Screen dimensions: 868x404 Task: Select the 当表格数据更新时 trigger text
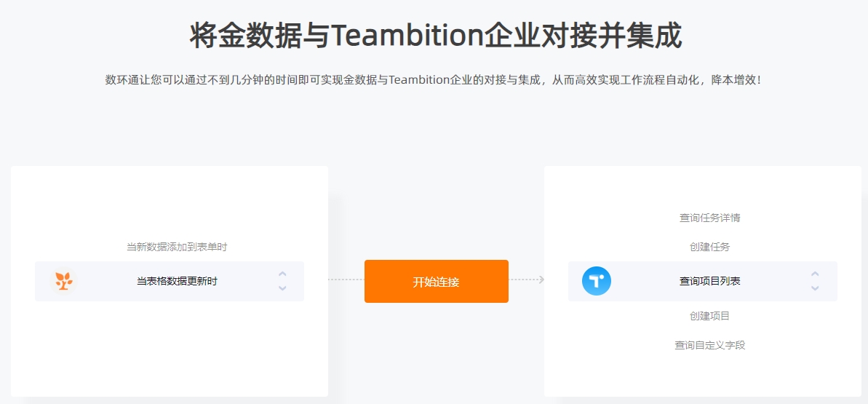coord(177,282)
